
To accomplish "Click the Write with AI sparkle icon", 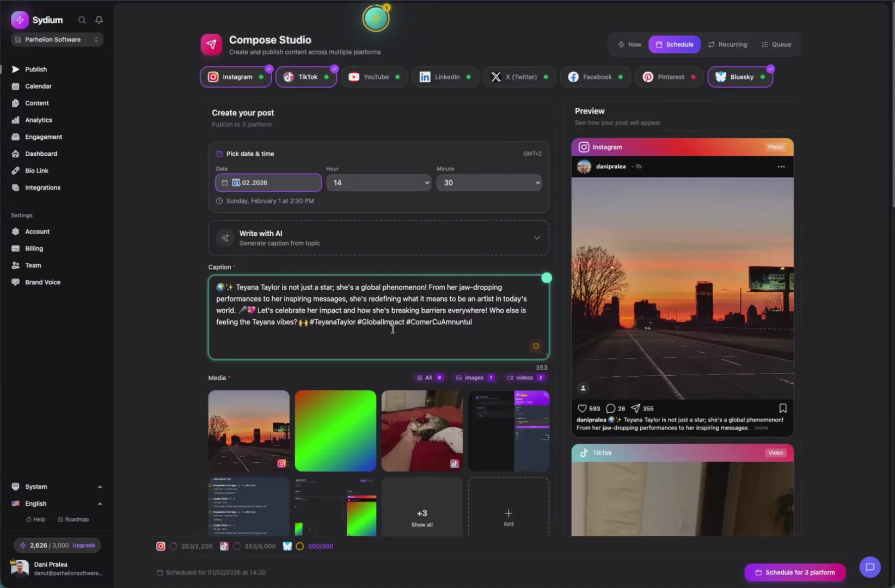I will click(225, 238).
